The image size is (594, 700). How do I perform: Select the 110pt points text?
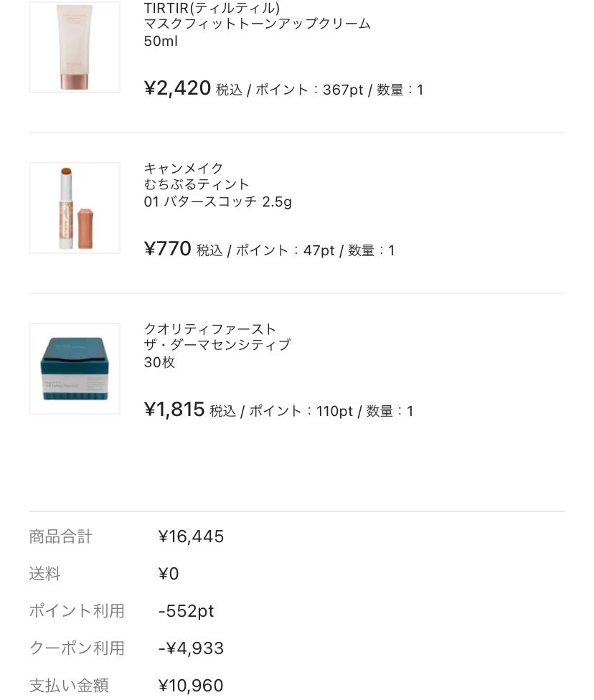coord(334,412)
